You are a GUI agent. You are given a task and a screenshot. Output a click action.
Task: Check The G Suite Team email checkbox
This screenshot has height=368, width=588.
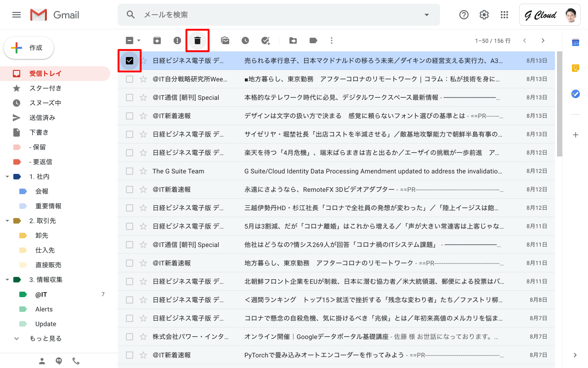130,171
